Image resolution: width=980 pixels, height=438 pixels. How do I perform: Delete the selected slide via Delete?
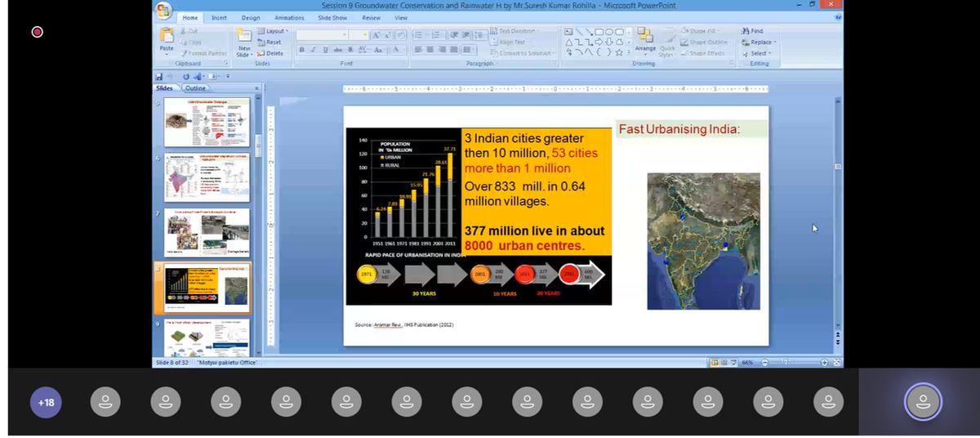pos(270,53)
